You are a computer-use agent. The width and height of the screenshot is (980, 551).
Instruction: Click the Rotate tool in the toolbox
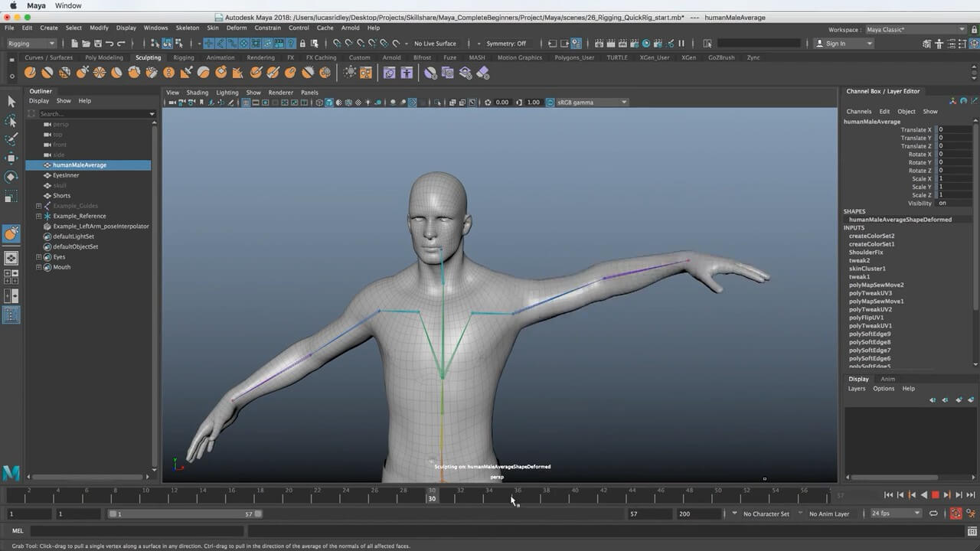click(x=11, y=177)
